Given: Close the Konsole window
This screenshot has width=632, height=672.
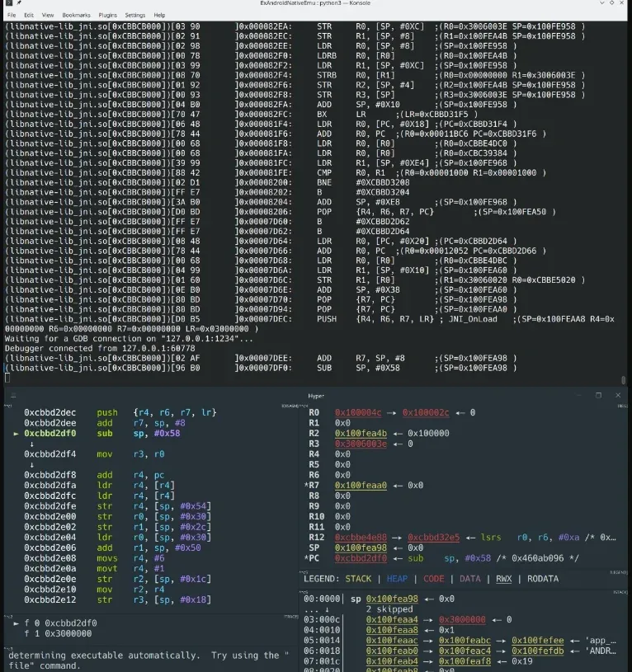Looking at the screenshot, I should 622,2.
